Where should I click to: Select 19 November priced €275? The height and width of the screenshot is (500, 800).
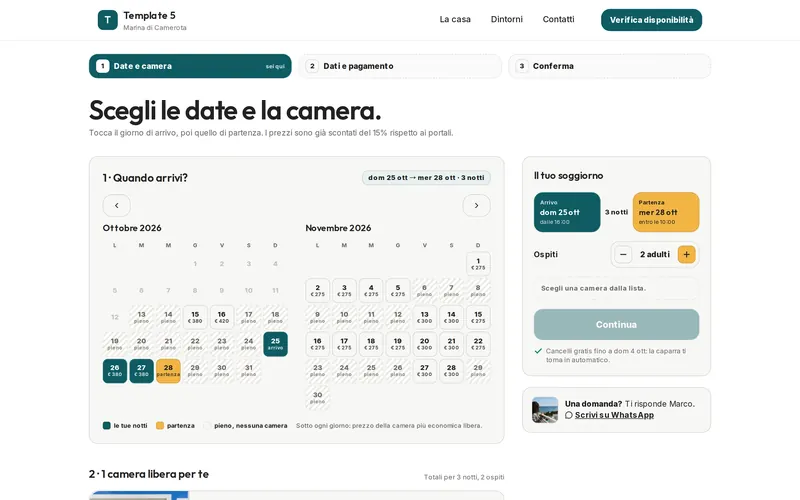pos(397,344)
